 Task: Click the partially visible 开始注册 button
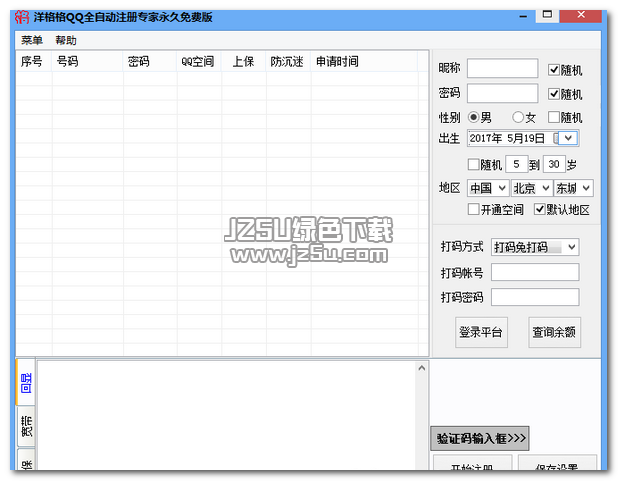tap(472, 463)
